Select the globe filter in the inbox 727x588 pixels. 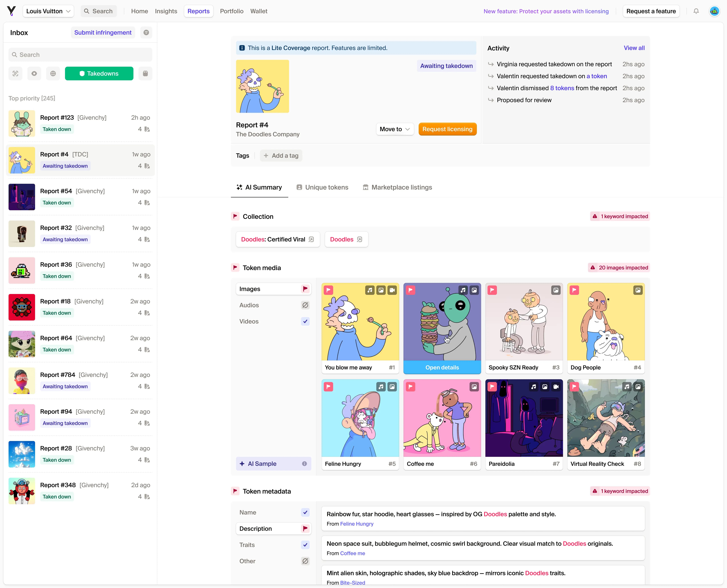[x=53, y=73]
